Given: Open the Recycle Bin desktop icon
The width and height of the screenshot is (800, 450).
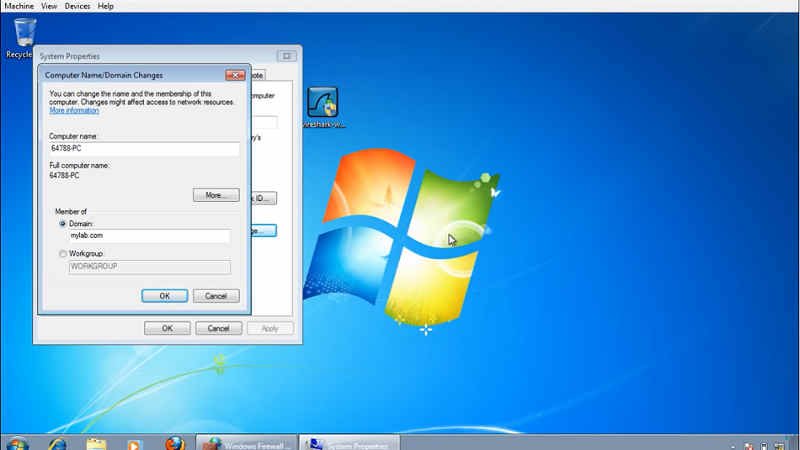Looking at the screenshot, I should click(22, 38).
